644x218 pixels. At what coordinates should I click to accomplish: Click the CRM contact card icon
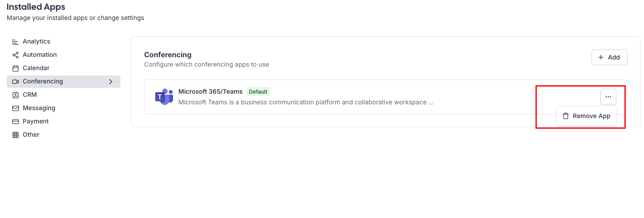(x=16, y=95)
